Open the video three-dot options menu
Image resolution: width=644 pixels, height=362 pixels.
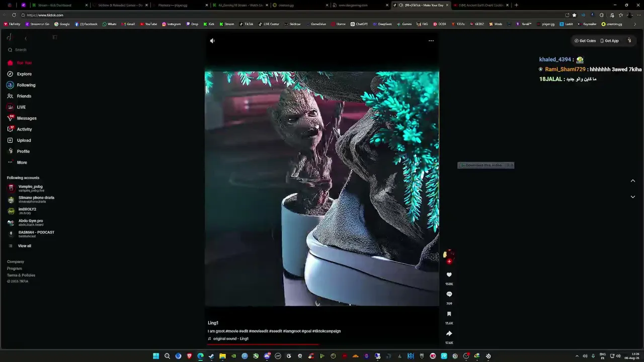(x=431, y=41)
